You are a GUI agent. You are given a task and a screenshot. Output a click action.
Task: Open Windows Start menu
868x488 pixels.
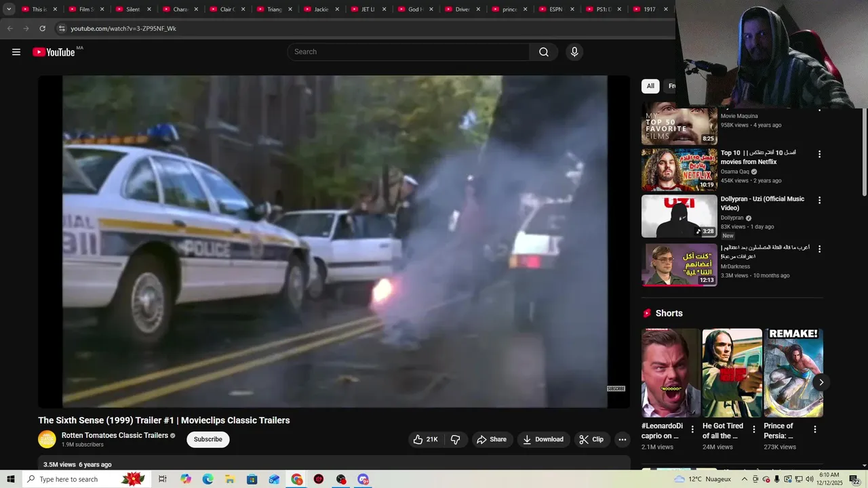pos(11,479)
